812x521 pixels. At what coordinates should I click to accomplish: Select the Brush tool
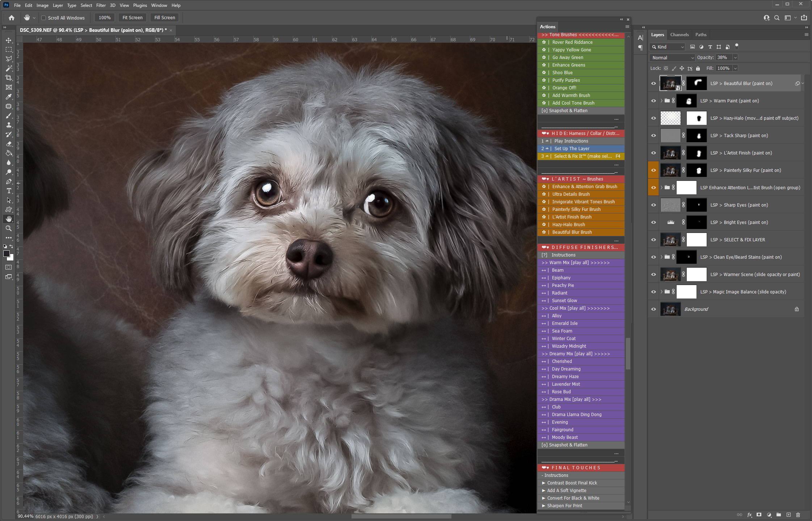coord(9,116)
